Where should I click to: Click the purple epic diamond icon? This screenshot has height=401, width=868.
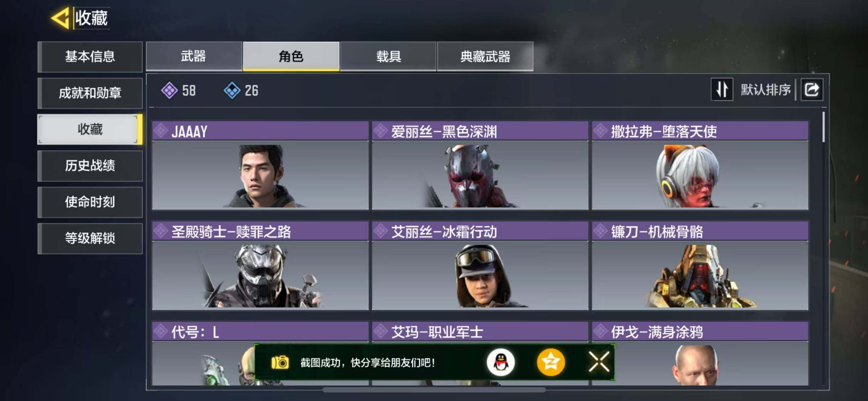coord(169,90)
